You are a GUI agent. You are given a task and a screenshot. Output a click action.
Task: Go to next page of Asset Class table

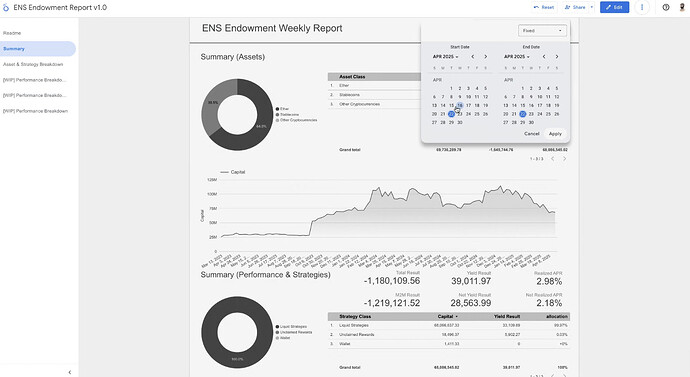point(564,159)
